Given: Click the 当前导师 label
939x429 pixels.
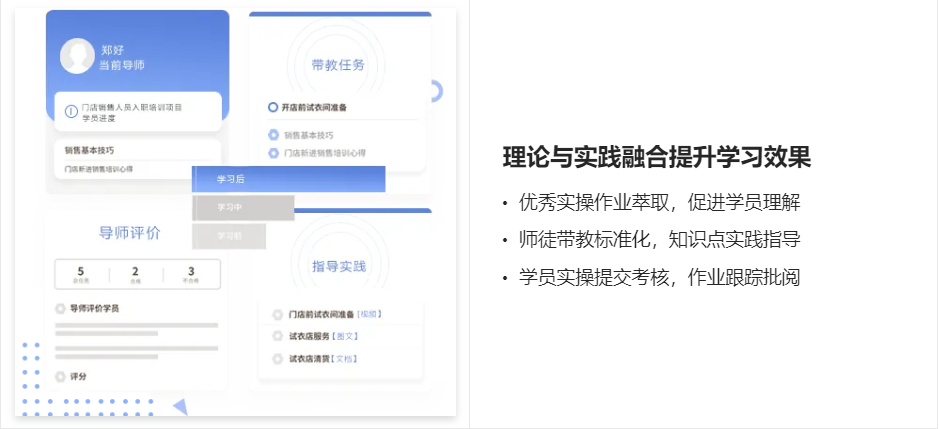Looking at the screenshot, I should [x=122, y=65].
